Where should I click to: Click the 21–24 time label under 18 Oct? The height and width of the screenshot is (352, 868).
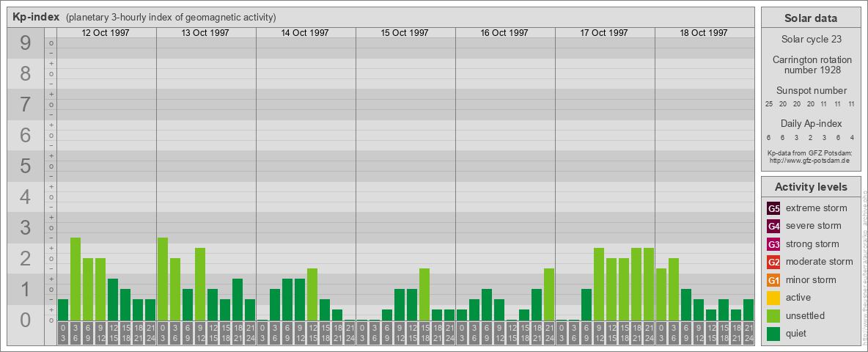[749, 334]
